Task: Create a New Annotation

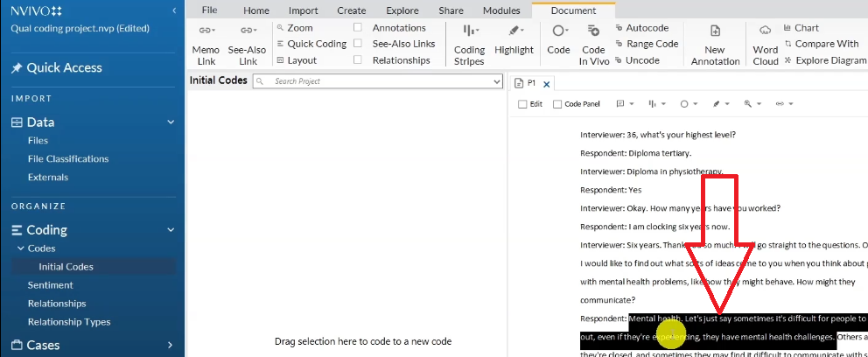Action: (715, 31)
